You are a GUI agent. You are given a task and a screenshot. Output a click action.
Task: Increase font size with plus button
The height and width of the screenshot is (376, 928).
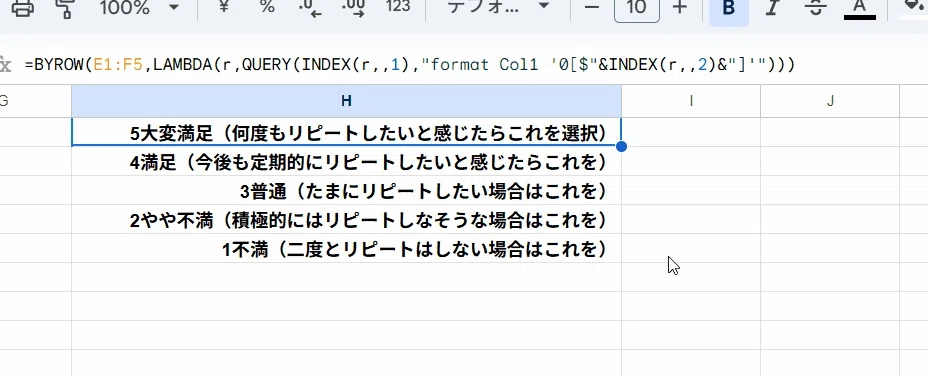pos(681,7)
